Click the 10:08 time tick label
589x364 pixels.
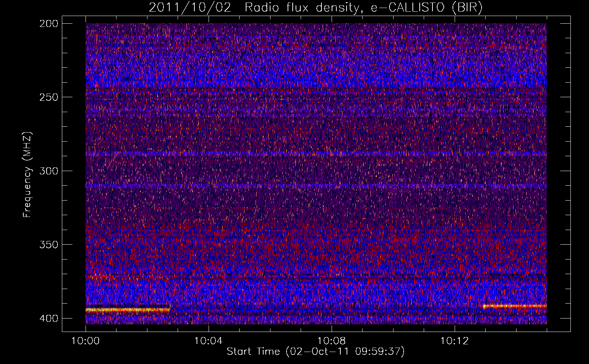331,341
